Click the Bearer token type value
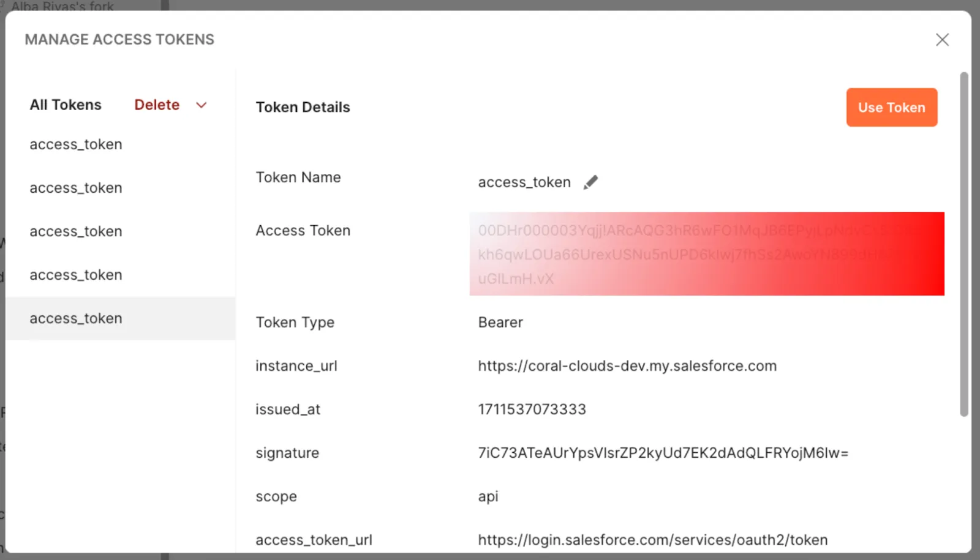The image size is (980, 560). coord(500,323)
